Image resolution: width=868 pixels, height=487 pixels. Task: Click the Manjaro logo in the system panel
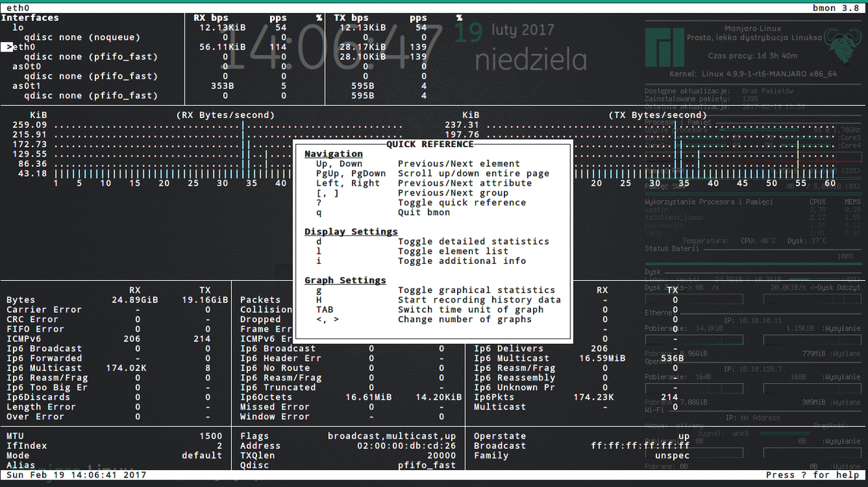665,47
